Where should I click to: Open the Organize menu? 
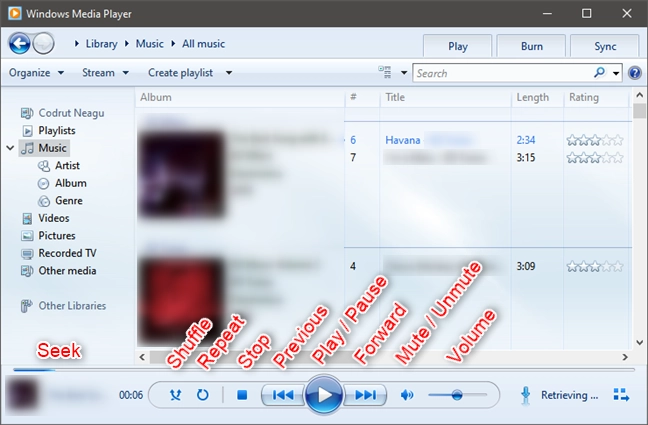36,73
